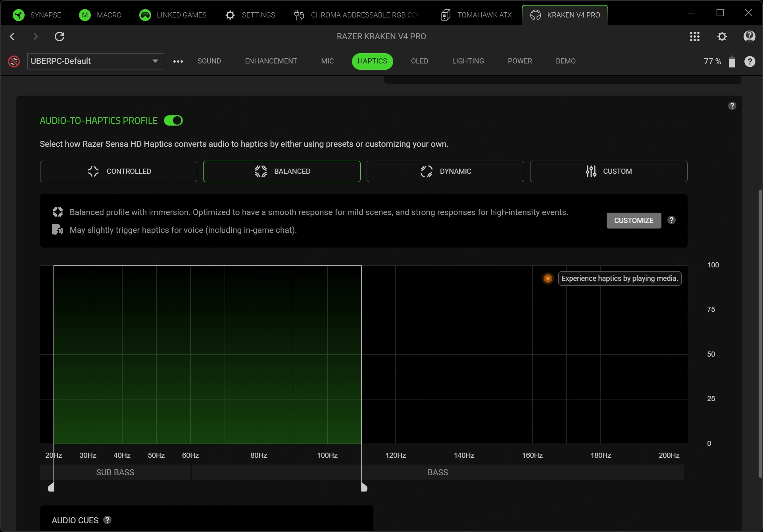The height and width of the screenshot is (532, 763).
Task: Toggle Audio-to-Haptics Profile switch off
Action: pyautogui.click(x=173, y=121)
